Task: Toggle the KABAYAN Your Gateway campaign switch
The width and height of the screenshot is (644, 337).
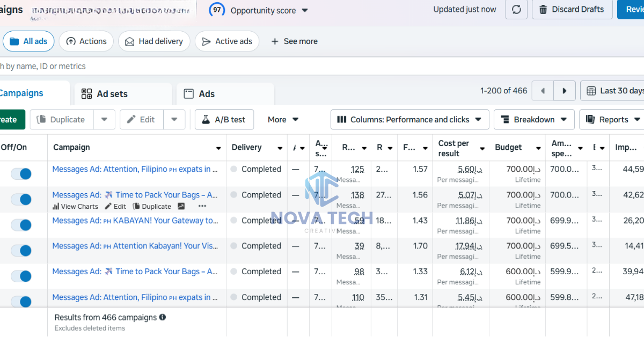Action: coord(21,225)
